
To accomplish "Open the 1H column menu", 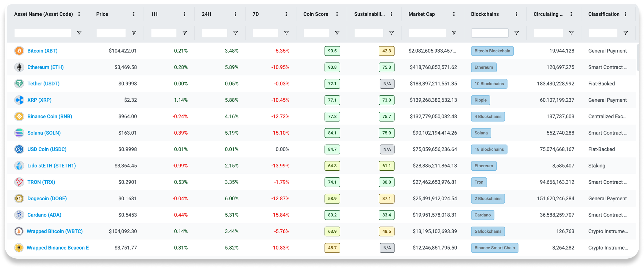I will pyautogui.click(x=185, y=14).
